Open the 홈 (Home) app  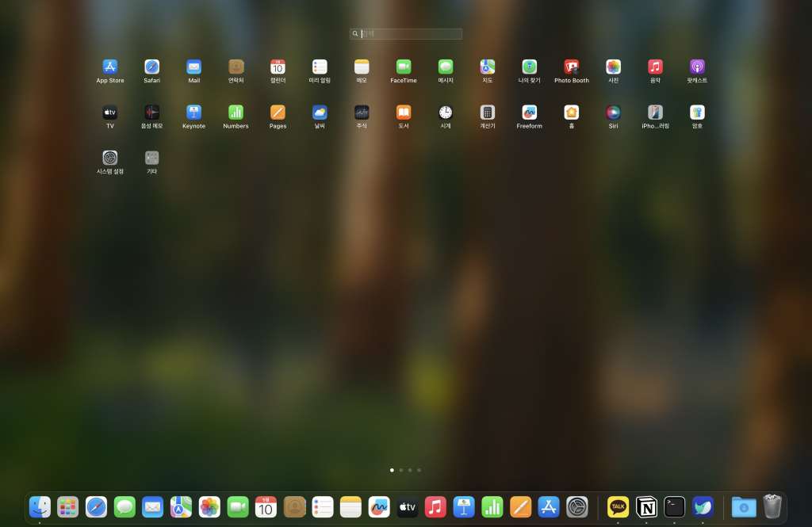[x=571, y=113]
